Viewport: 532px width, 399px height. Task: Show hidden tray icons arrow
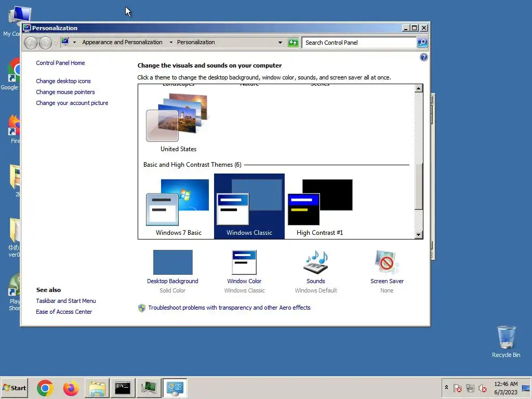[446, 388]
